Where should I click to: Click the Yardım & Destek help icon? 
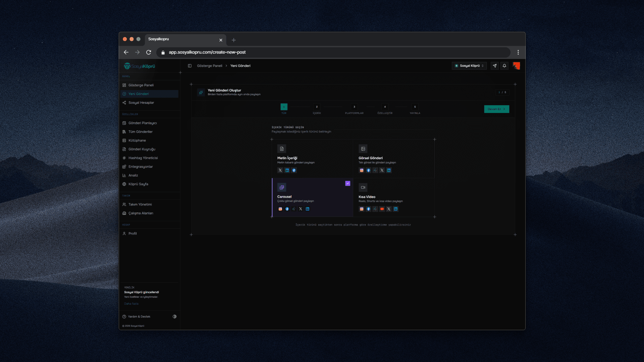[124, 316]
